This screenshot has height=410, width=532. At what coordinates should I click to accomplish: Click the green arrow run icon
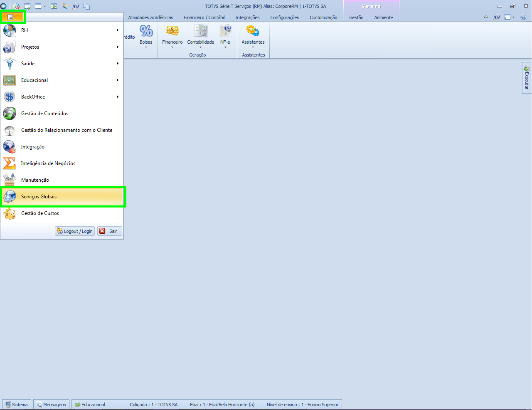[x=54, y=6]
